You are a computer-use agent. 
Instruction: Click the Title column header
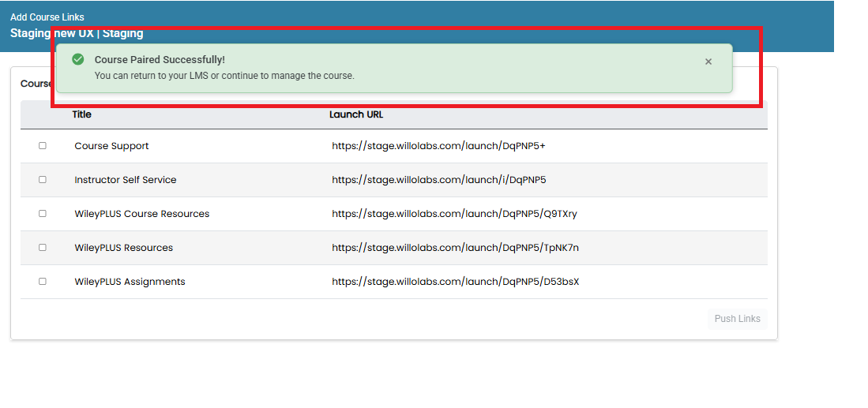click(x=82, y=115)
